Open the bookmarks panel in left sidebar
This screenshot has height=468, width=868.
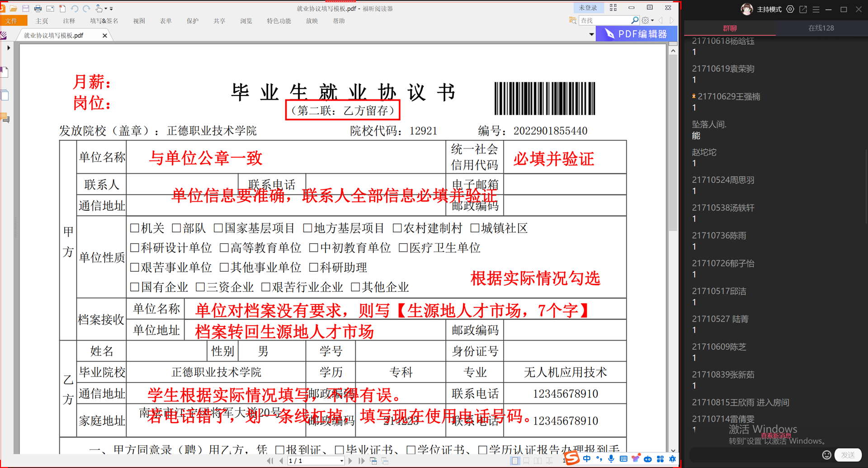pyautogui.click(x=5, y=72)
